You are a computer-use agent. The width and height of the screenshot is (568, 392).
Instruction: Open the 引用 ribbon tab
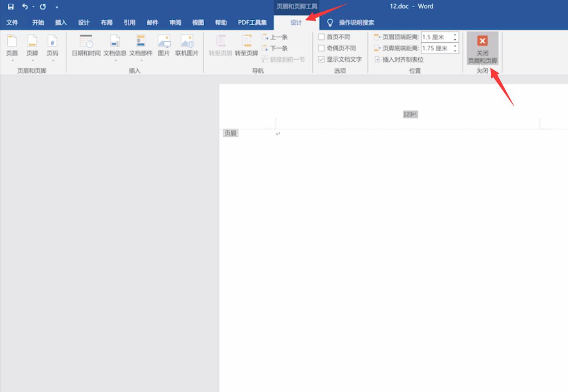[130, 22]
